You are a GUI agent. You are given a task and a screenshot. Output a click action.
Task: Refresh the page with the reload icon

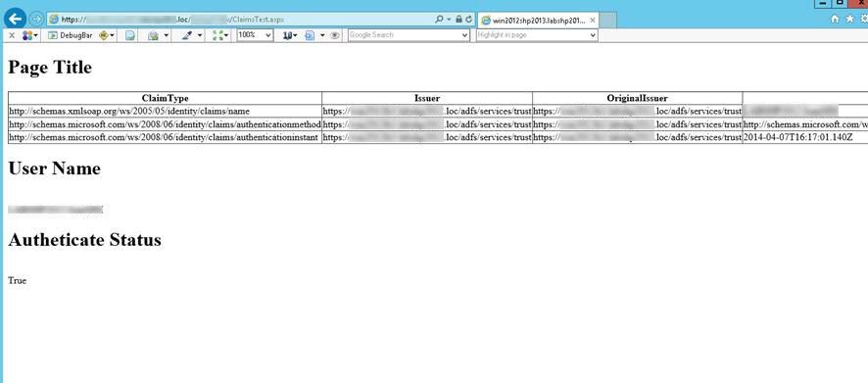tap(469, 20)
